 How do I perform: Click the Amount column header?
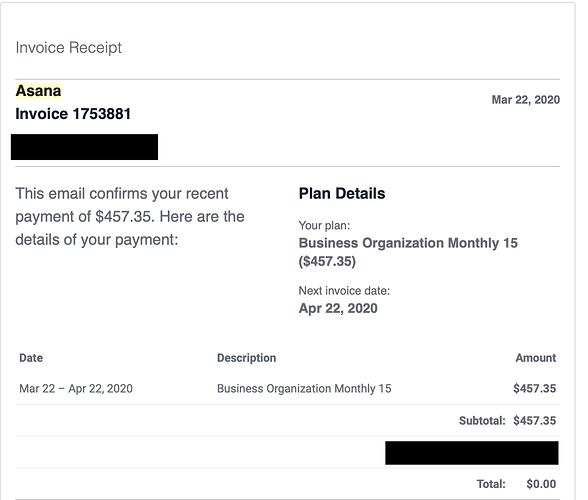click(536, 358)
